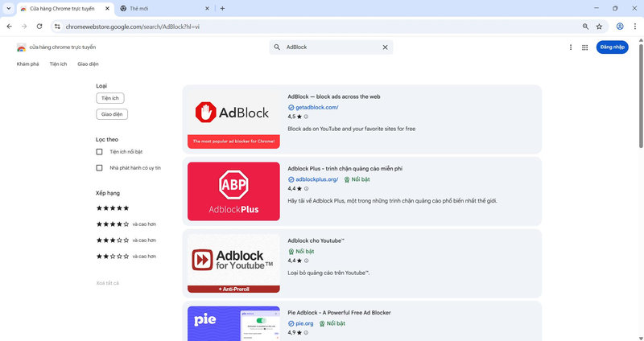Screen dimensions: 644x341
Task: Click the page vertical scrollbar
Action: 641,96
